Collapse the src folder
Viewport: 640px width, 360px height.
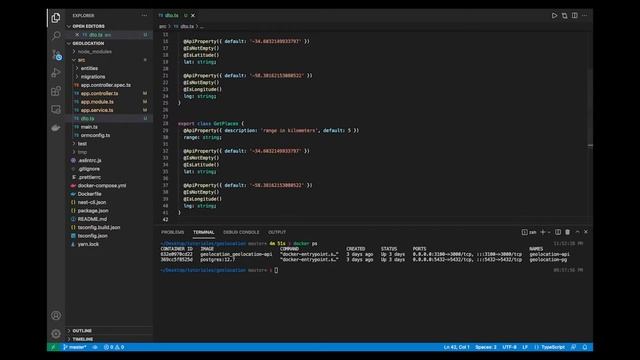point(81,60)
